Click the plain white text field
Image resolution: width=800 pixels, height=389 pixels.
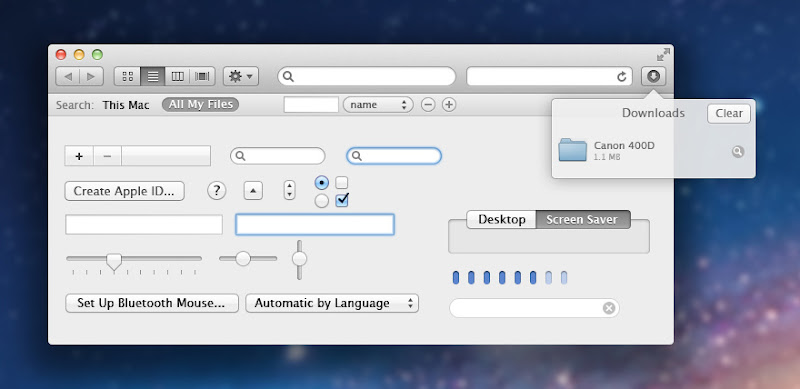(144, 225)
